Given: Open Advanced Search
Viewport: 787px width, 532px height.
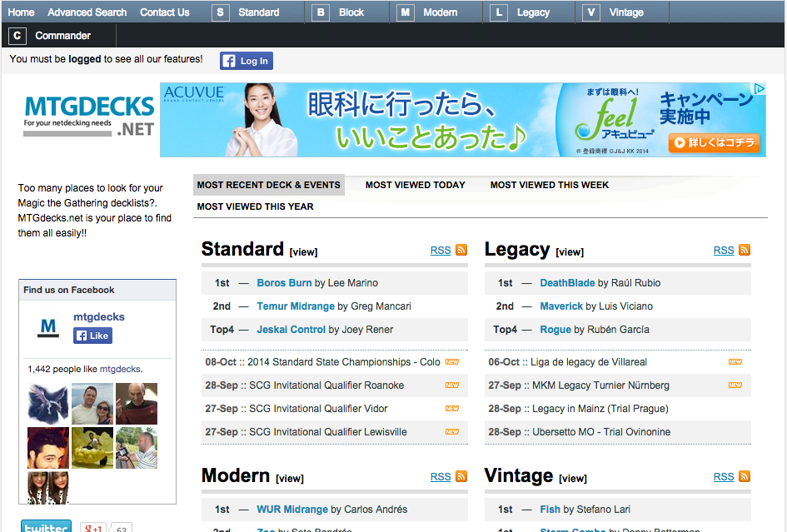Looking at the screenshot, I should pos(87,12).
